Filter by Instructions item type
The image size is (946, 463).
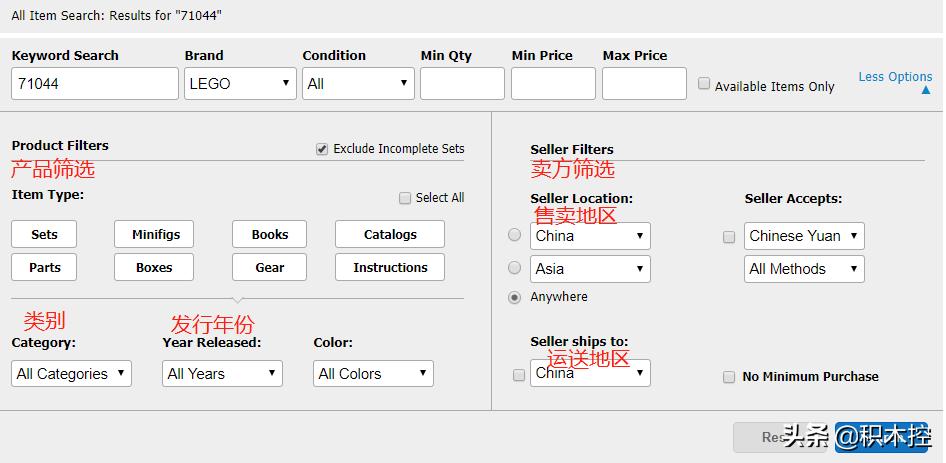click(390, 268)
